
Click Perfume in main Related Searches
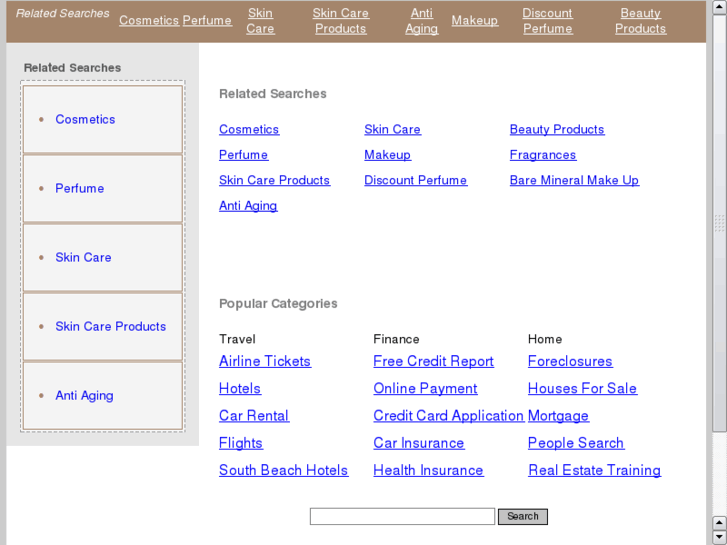point(243,155)
